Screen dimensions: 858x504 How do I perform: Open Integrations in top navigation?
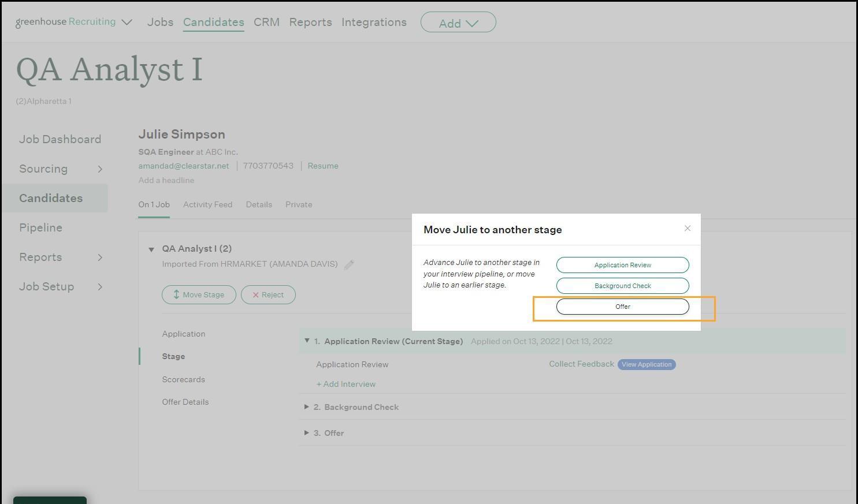pos(374,22)
